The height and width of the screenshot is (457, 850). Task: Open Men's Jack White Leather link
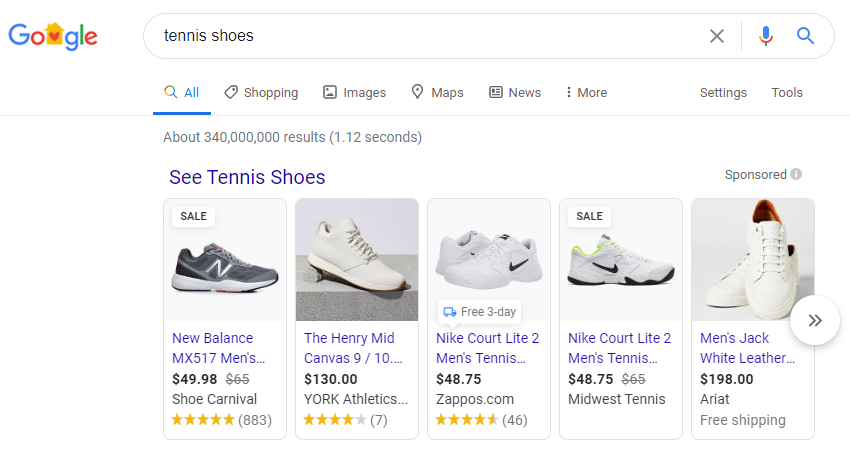tap(748, 348)
